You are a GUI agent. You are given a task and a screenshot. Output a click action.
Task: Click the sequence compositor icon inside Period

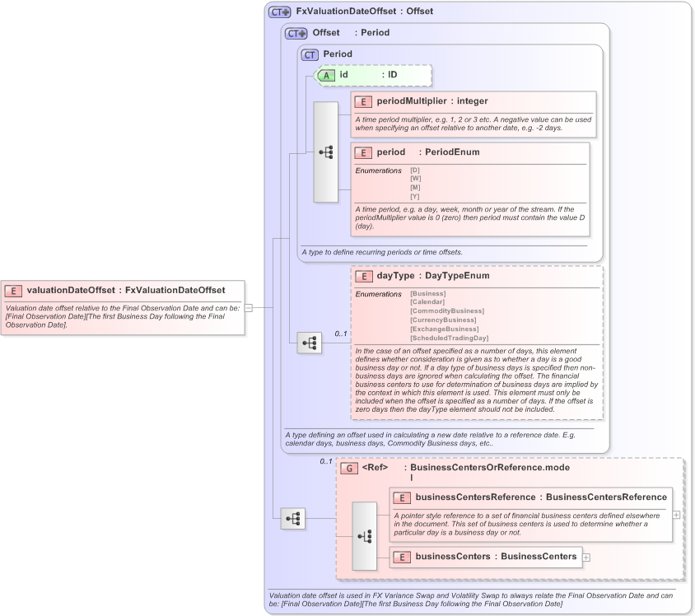(325, 150)
